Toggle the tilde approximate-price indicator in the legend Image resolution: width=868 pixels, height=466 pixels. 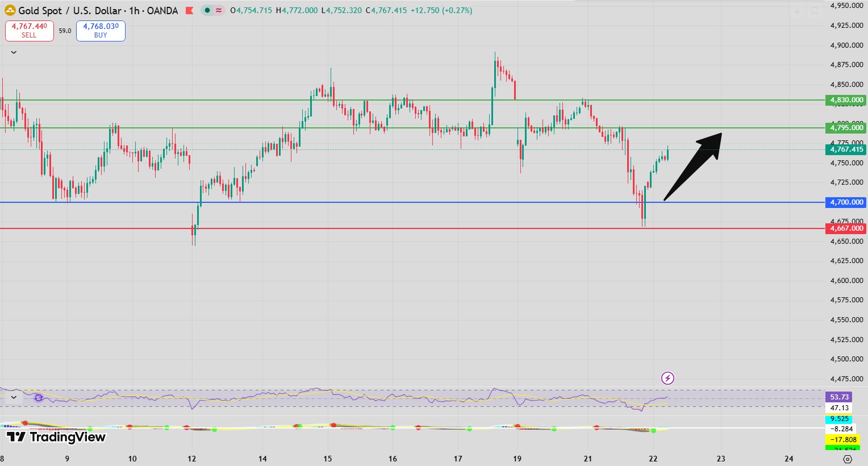coord(219,10)
